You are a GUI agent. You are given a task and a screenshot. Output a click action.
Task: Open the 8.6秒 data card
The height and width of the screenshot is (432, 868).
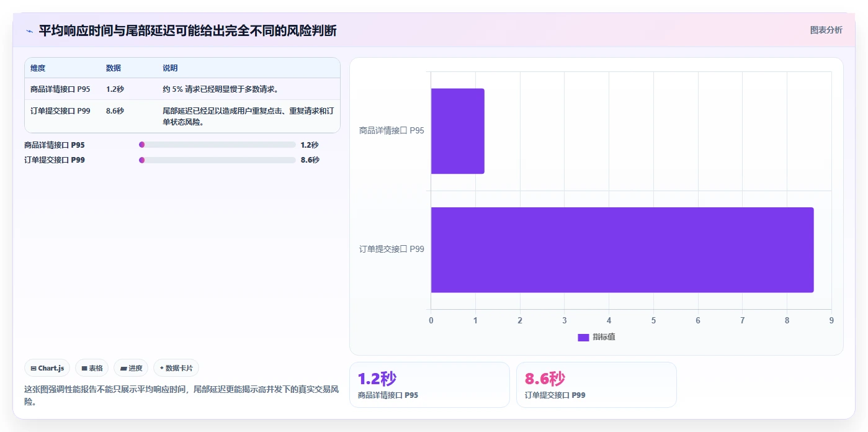(x=596, y=385)
